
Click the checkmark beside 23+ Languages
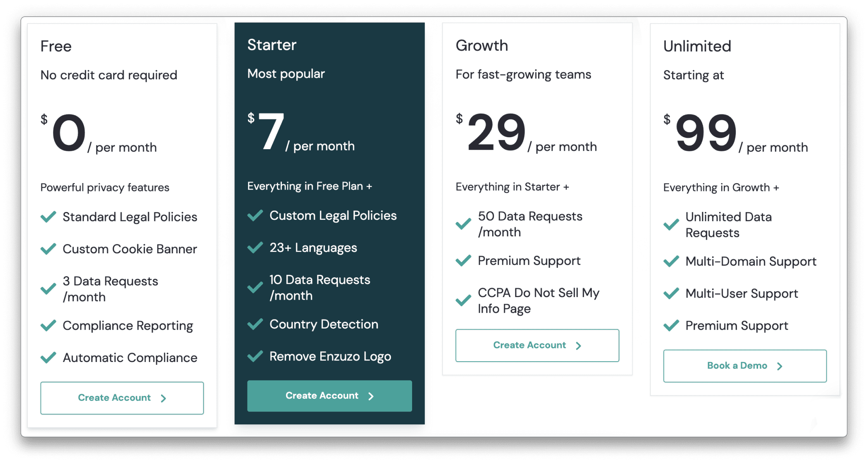click(255, 248)
